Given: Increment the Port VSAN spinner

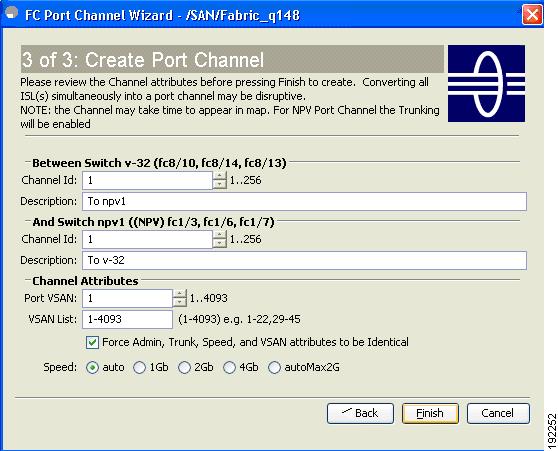Looking at the screenshot, I should point(180,294).
